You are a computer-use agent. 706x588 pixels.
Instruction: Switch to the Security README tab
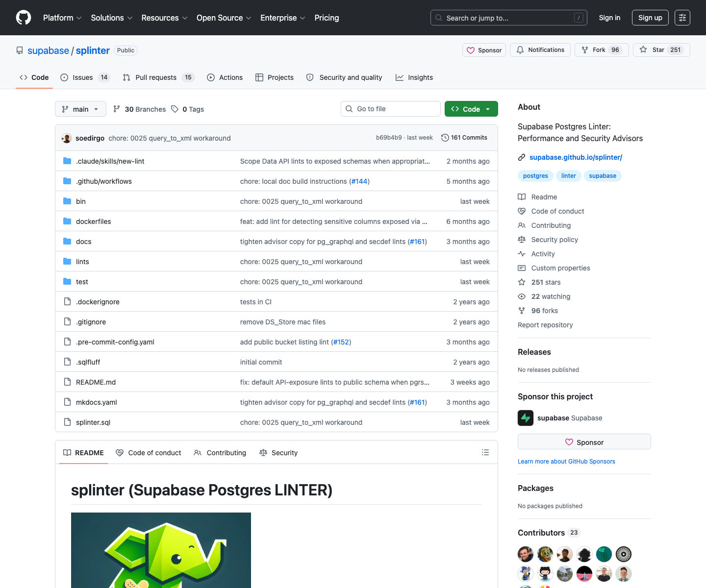278,453
